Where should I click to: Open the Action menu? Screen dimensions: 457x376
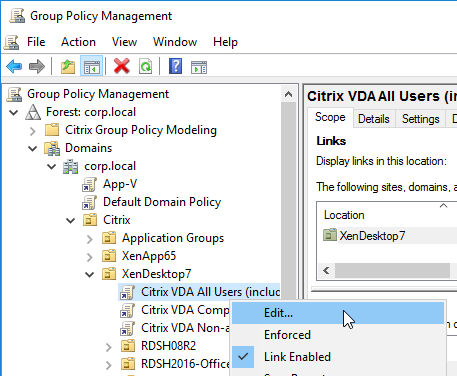[x=78, y=42]
